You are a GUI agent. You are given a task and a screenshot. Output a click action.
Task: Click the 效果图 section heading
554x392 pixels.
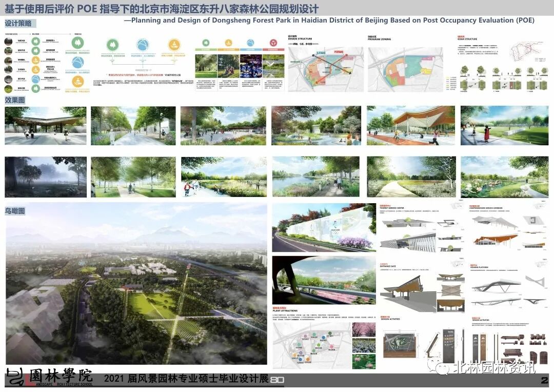15,100
